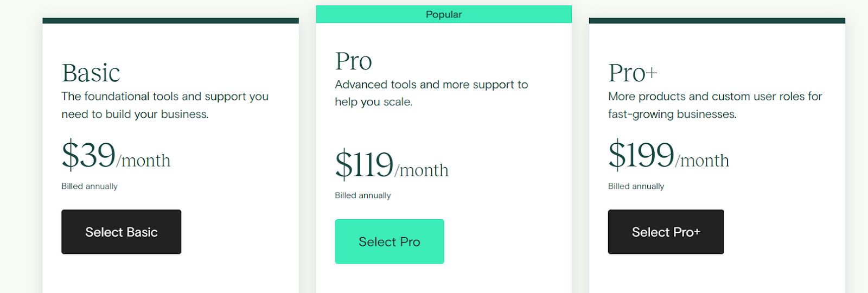The image size is (868, 293).
Task: Click 'Billed annually' under the $119 price
Action: [x=362, y=195]
